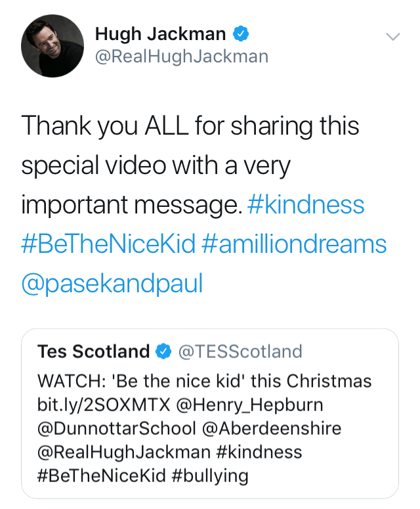Open the @RealHughJackman handle under name
This screenshot has height=509, width=420.
point(182,56)
